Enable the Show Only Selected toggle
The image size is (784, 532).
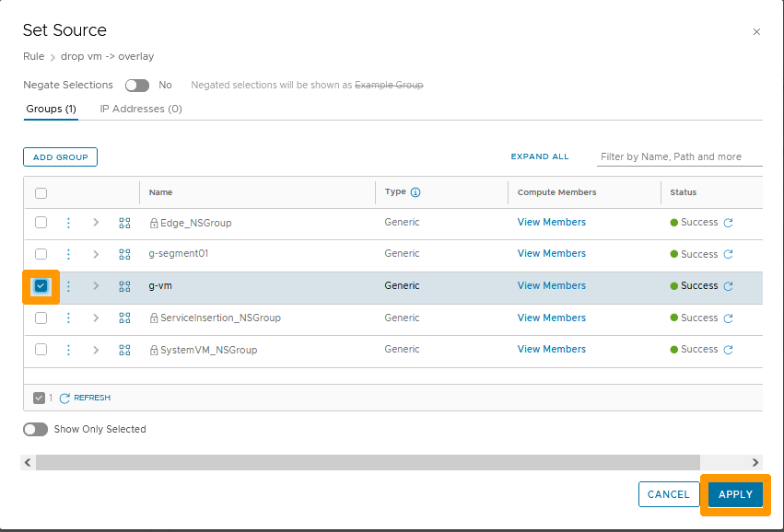tap(35, 429)
